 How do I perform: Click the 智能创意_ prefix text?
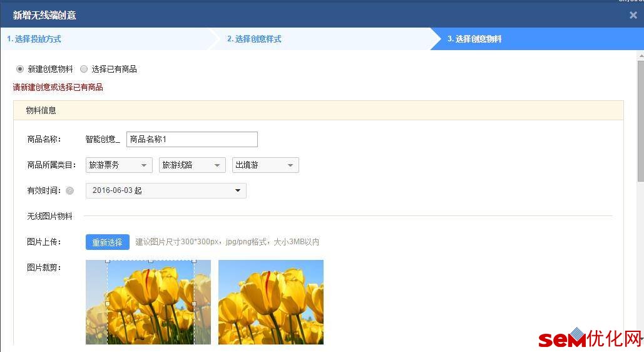coord(103,140)
